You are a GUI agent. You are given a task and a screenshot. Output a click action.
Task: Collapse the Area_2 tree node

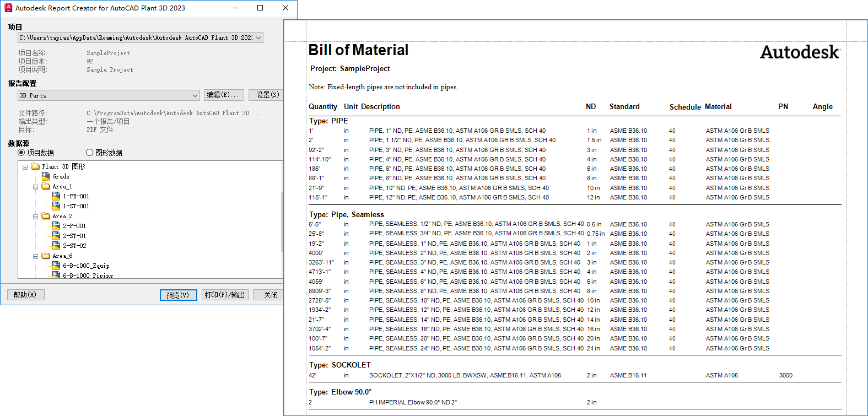point(35,217)
